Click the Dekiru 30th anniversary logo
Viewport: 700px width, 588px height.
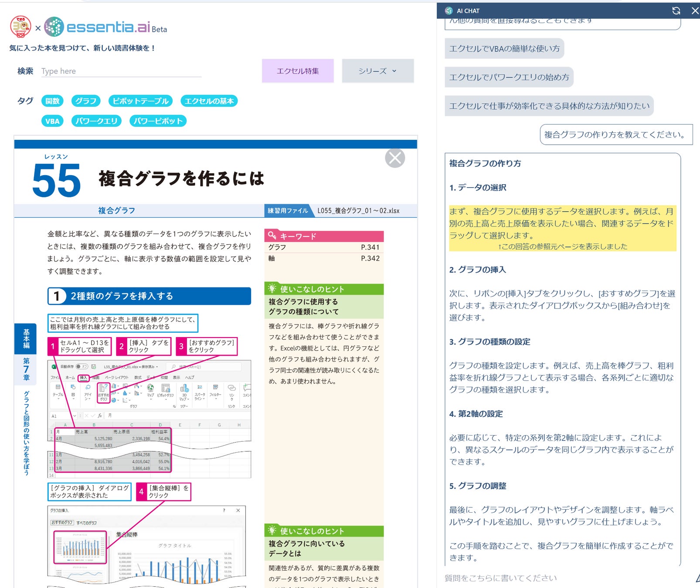pos(20,27)
